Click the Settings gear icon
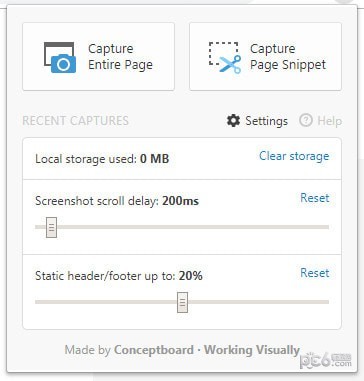Image resolution: width=364 pixels, height=381 pixels. [x=233, y=121]
